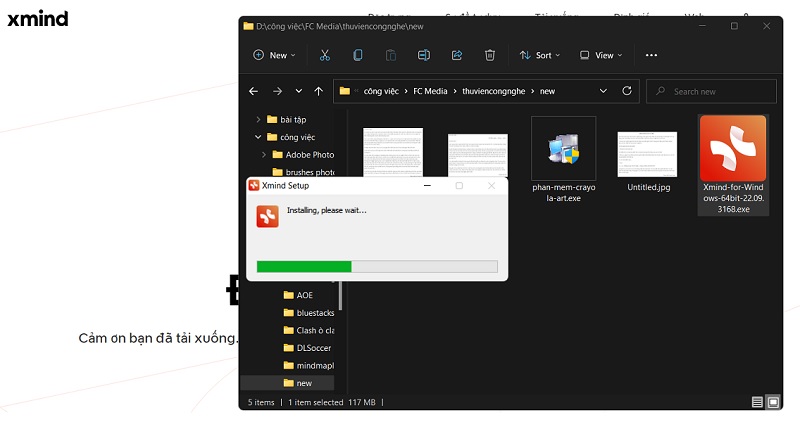Open the New item menu button
Viewport: 800px width, 422px height.
click(274, 55)
